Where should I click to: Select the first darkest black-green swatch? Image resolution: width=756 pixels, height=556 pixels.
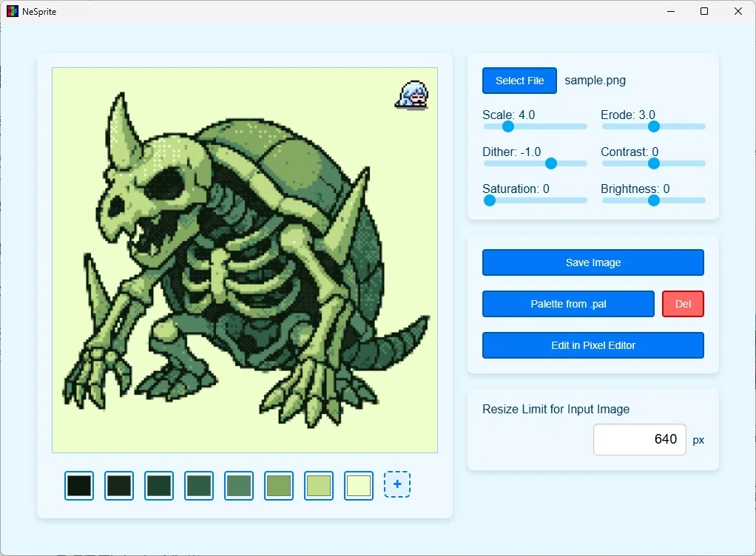coord(79,486)
